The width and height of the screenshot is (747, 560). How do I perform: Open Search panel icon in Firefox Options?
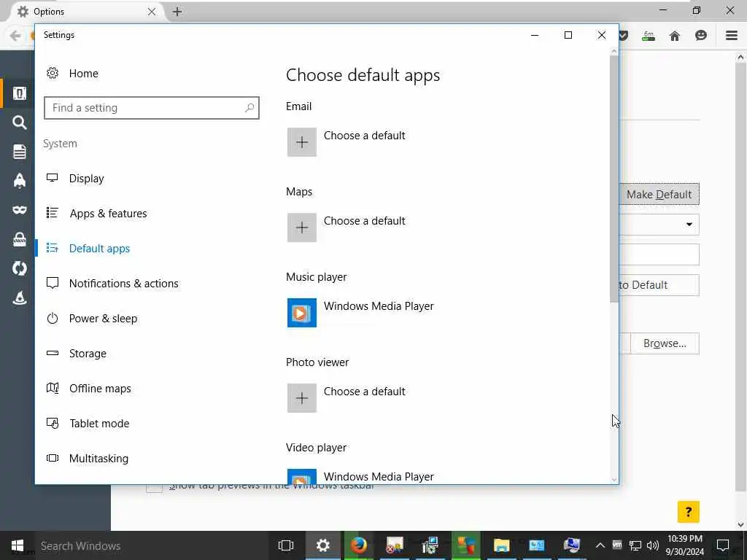(x=19, y=122)
